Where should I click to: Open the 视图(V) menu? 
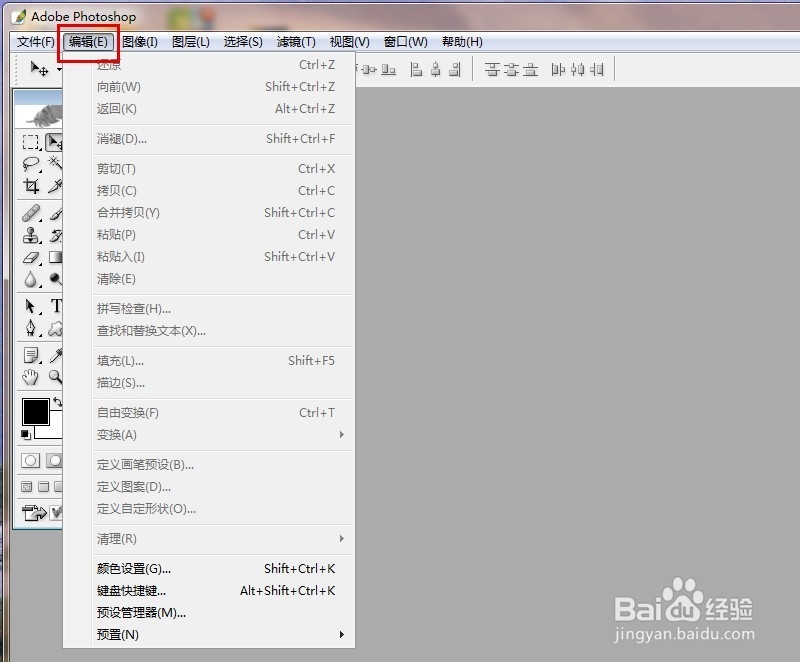349,42
